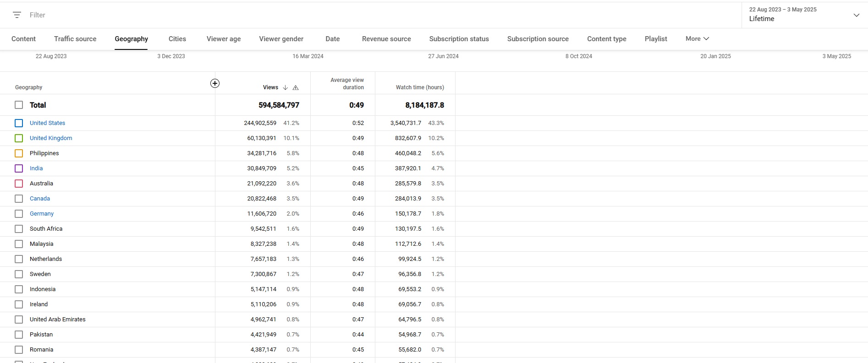Sort by Average view duration header

point(347,84)
